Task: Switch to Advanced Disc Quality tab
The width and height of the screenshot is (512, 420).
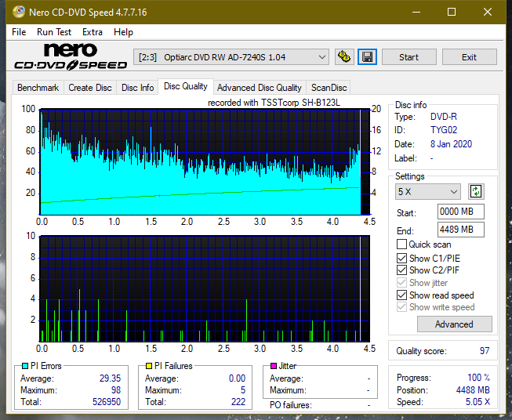Action: click(260, 88)
